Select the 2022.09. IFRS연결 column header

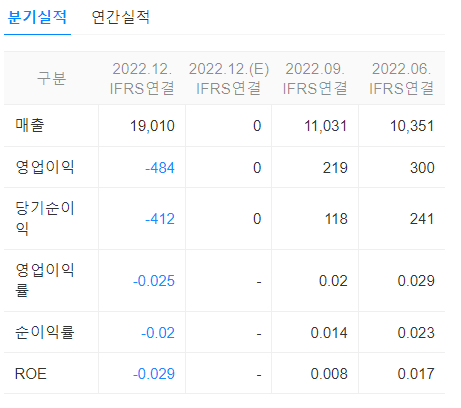click(315, 79)
